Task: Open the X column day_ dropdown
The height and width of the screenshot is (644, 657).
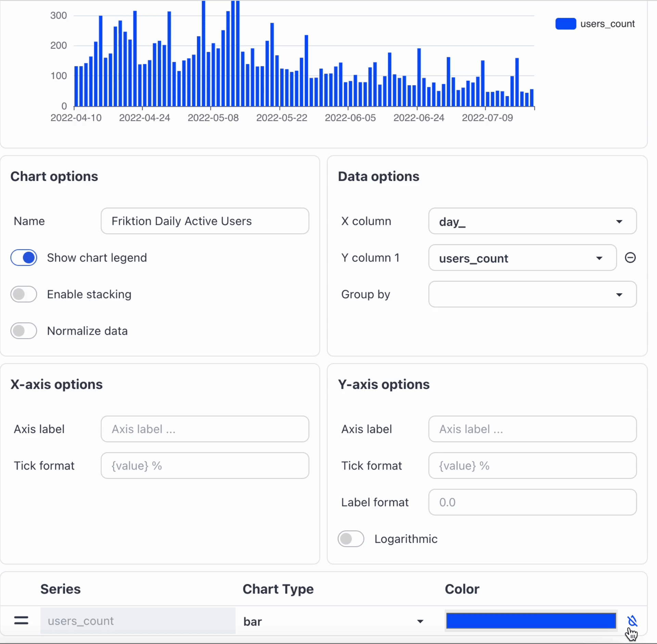Action: tap(532, 221)
